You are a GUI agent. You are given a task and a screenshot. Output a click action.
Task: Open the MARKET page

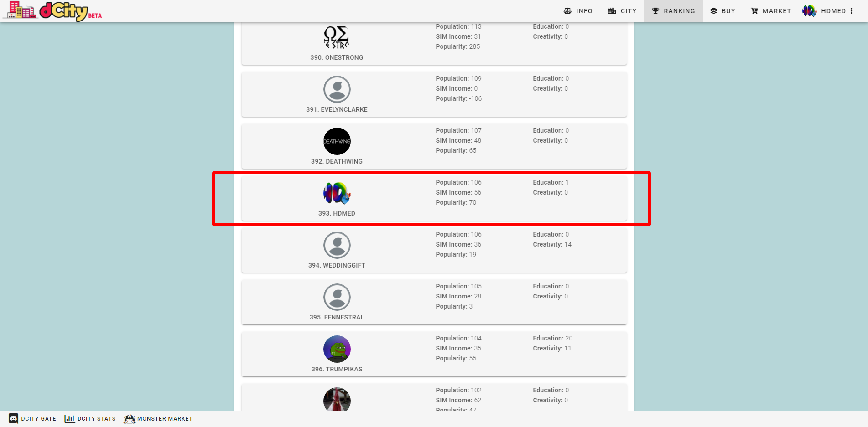(771, 11)
